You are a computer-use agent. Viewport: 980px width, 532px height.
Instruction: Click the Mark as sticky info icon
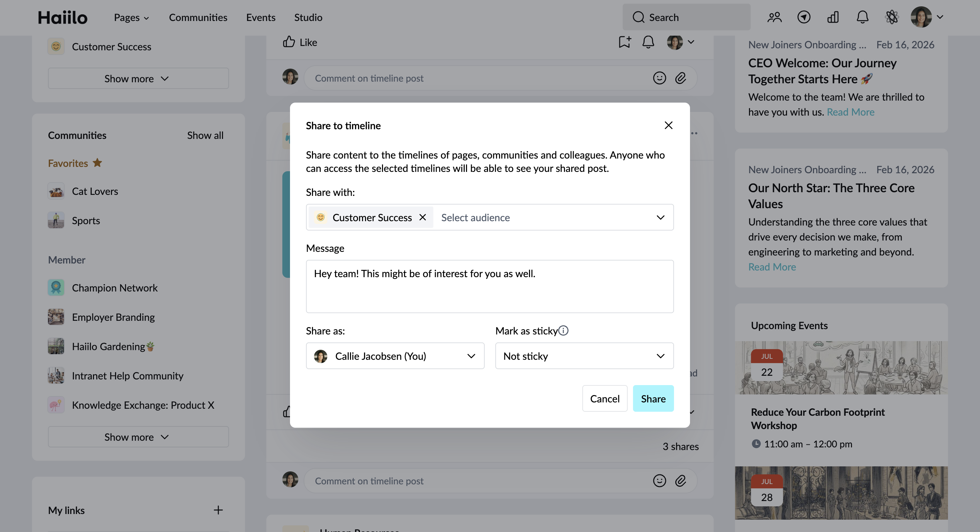563,330
